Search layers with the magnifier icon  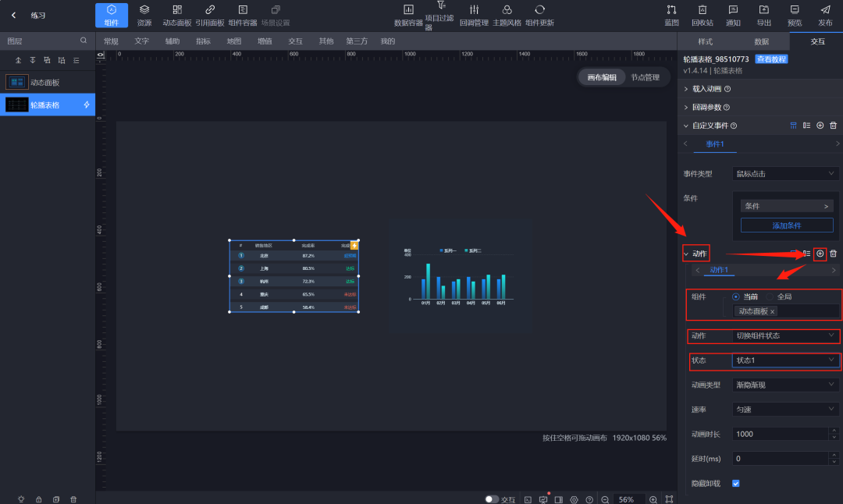84,41
